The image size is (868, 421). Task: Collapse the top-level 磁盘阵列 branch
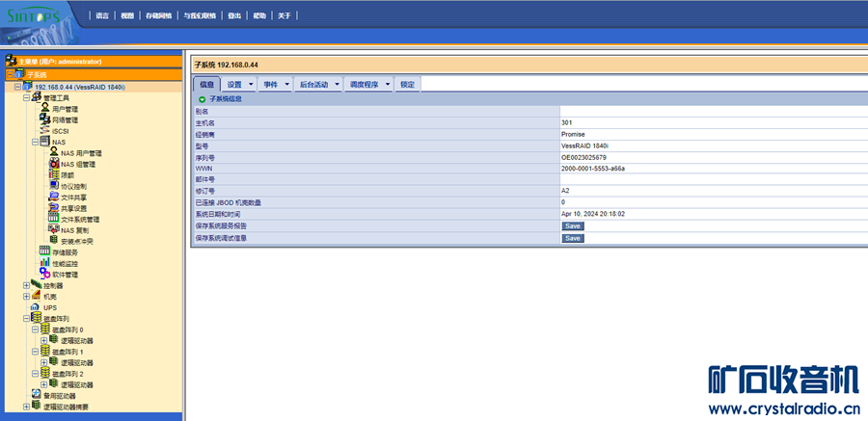26,319
